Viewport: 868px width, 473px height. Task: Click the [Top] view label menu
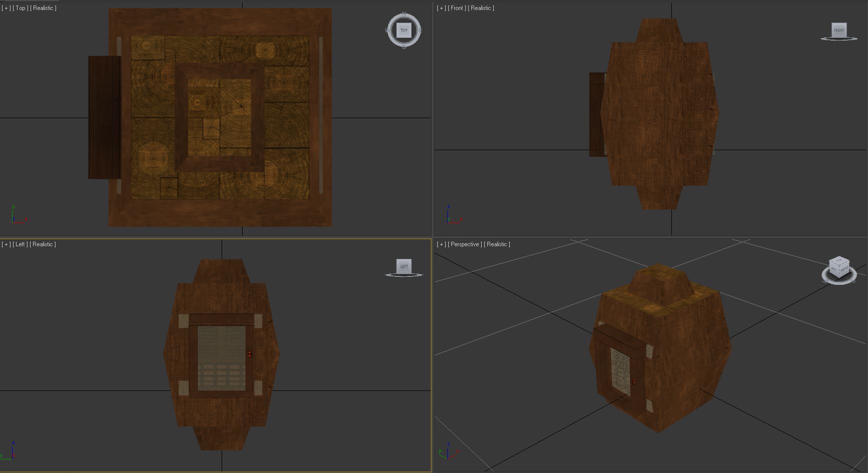(x=21, y=8)
